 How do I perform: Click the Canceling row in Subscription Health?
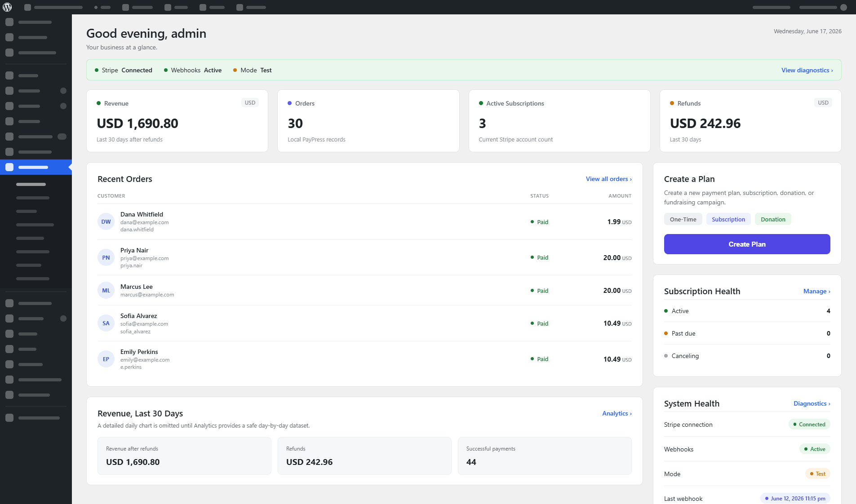tap(747, 356)
